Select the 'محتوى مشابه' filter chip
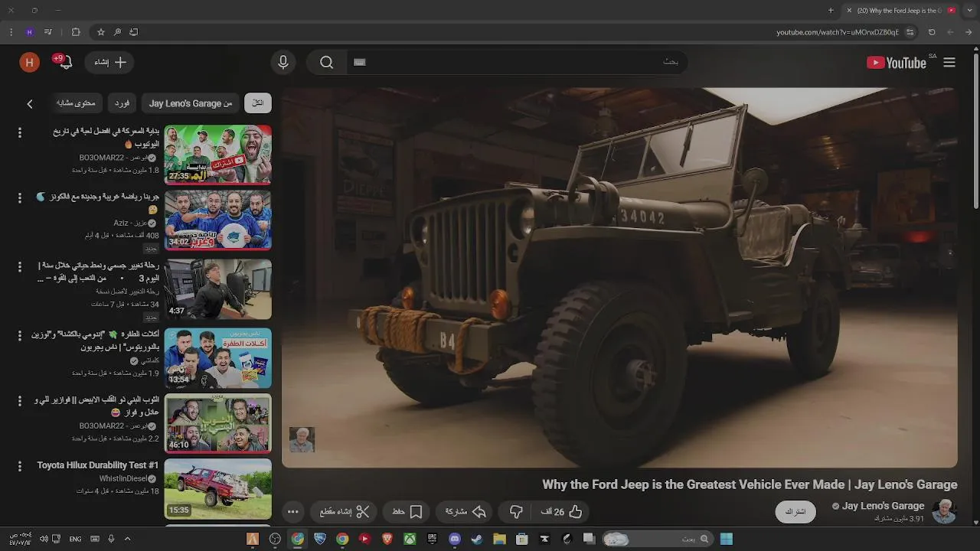Image resolution: width=980 pixels, height=551 pixels. pyautogui.click(x=76, y=103)
